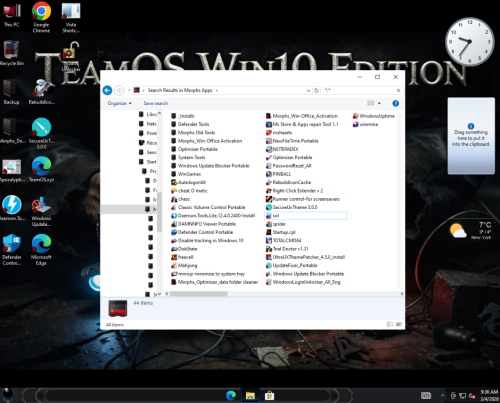Expand the address bar history dropdown
The width and height of the screenshot is (500, 403).
pos(308,90)
